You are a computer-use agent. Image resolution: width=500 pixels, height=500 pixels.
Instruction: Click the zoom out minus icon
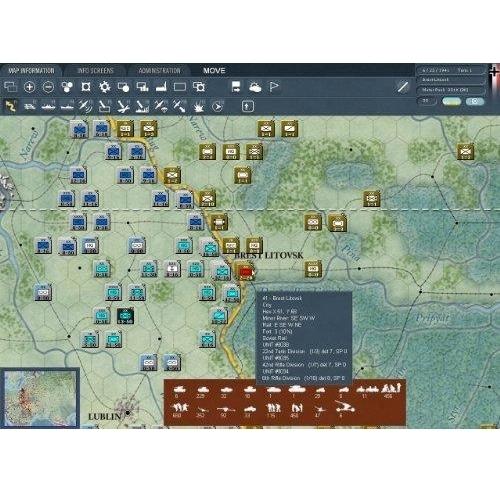coord(48,87)
